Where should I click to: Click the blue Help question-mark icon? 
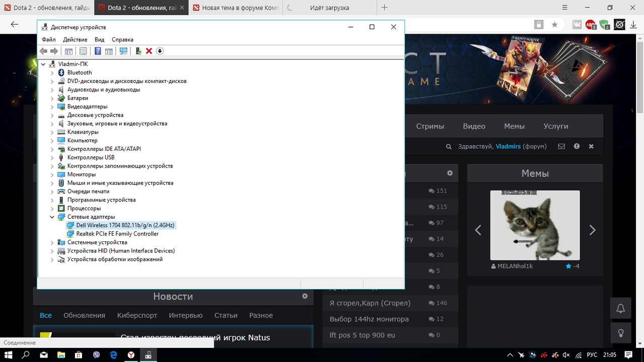pos(98,51)
